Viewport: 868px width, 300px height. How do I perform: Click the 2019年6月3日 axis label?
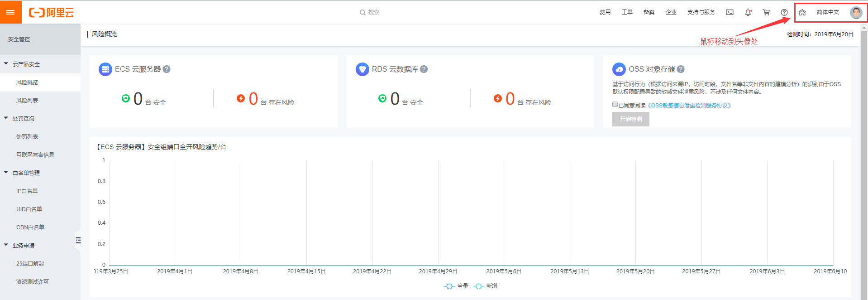click(x=767, y=271)
